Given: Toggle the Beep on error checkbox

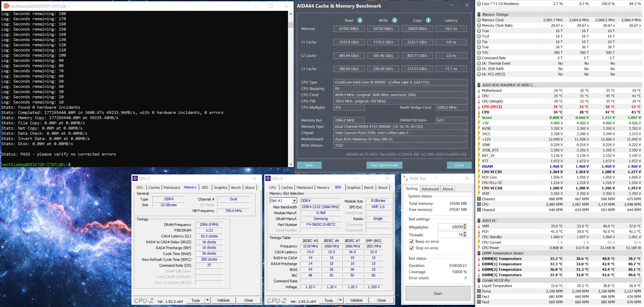Looking at the screenshot, I should (412, 241).
